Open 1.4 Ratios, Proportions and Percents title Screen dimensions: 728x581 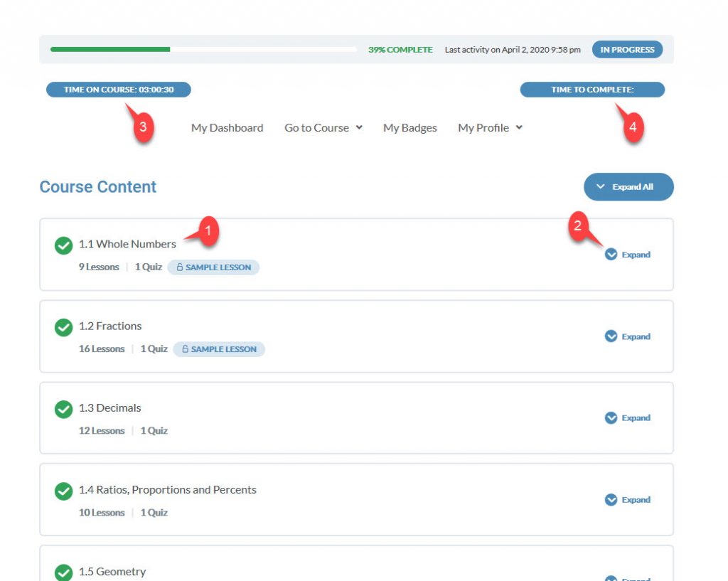click(167, 489)
